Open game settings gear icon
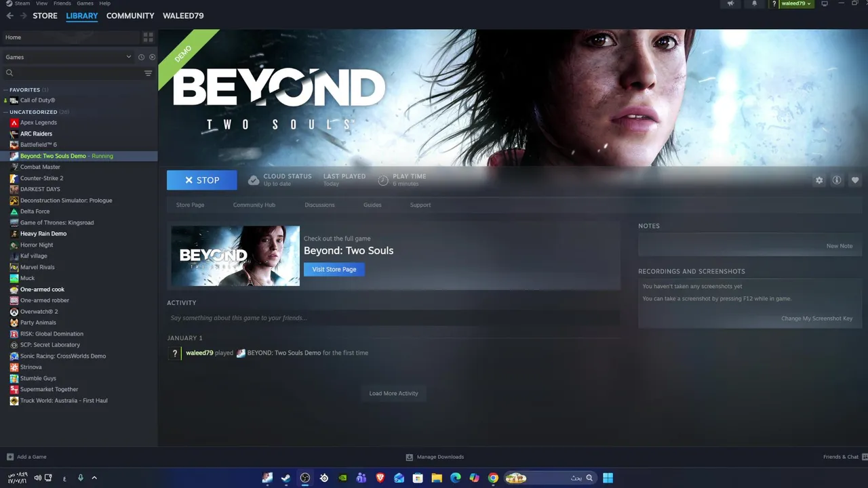This screenshot has width=868, height=488. [x=819, y=180]
